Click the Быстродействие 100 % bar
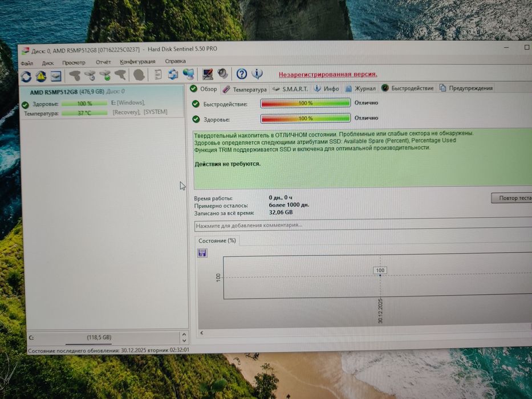 click(306, 103)
